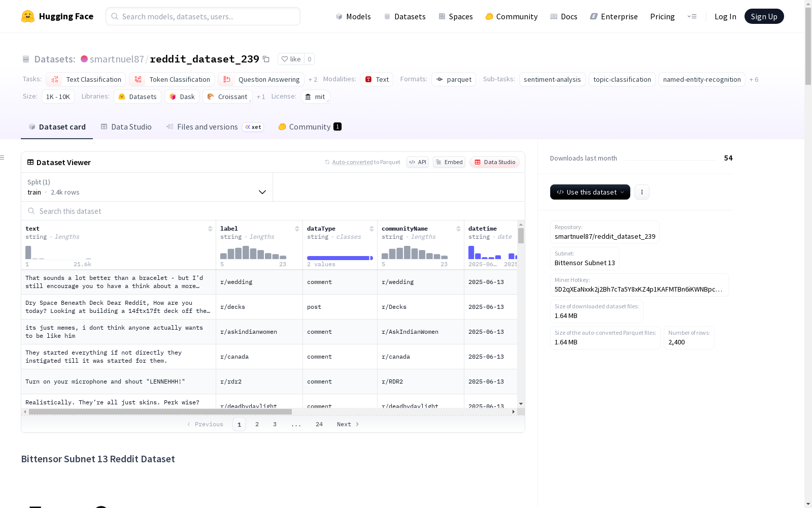The image size is (812, 508).
Task: Jump to page 24 of the viewer
Action: (x=319, y=424)
